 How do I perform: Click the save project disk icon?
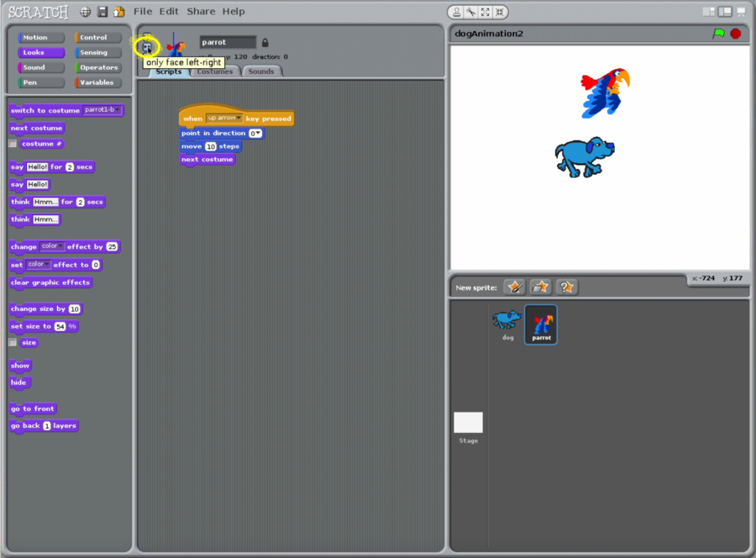pos(102,12)
